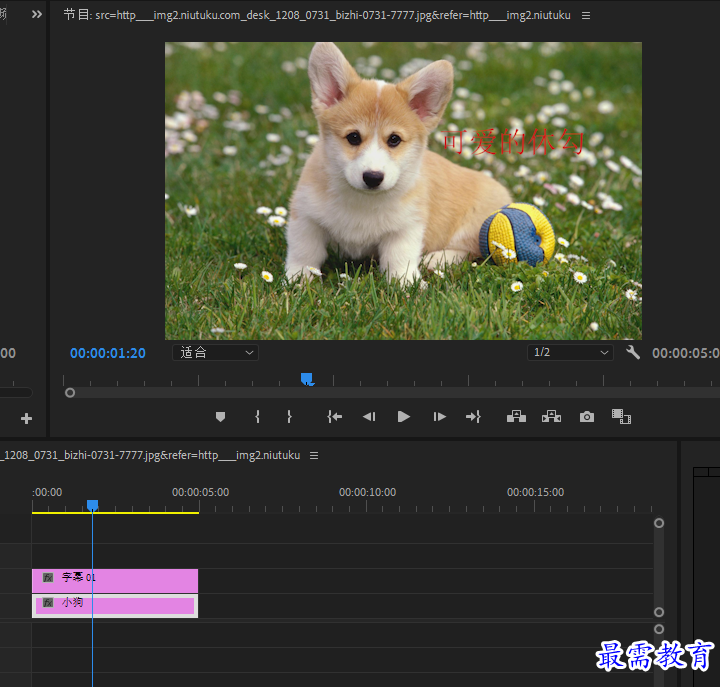The width and height of the screenshot is (720, 687).
Task: Click bottom handle of video track scrollbar
Action: point(658,612)
